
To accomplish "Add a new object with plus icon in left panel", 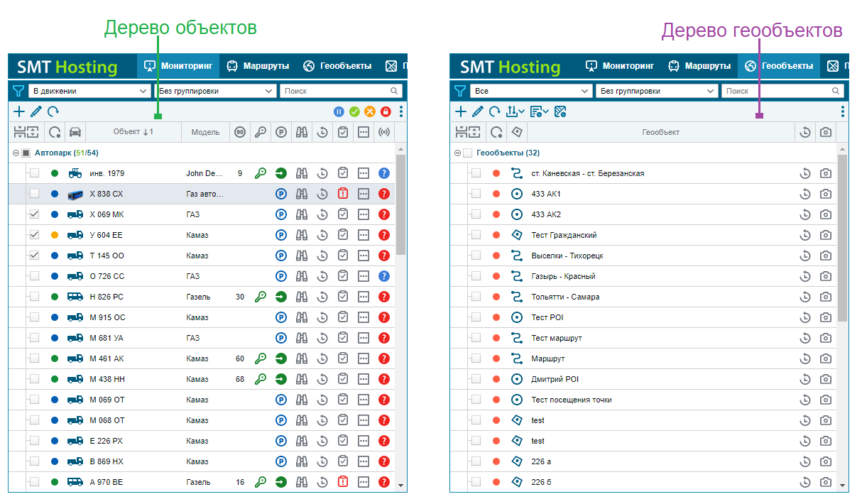I will [19, 111].
